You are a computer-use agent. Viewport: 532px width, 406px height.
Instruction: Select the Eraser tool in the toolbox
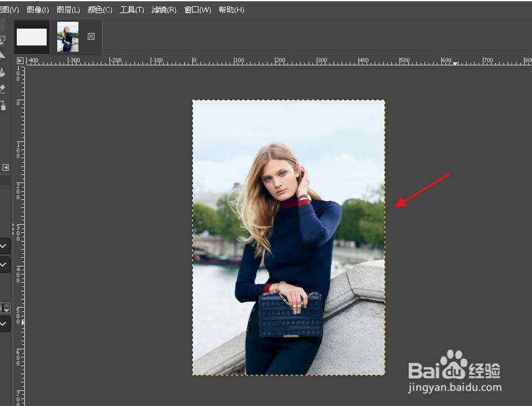tap(2, 89)
